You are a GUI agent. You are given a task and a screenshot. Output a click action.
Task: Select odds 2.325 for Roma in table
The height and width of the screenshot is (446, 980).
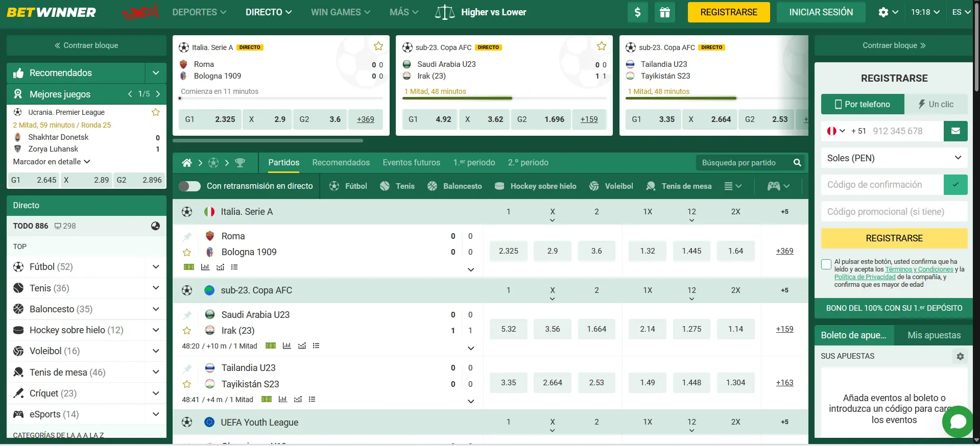click(508, 251)
